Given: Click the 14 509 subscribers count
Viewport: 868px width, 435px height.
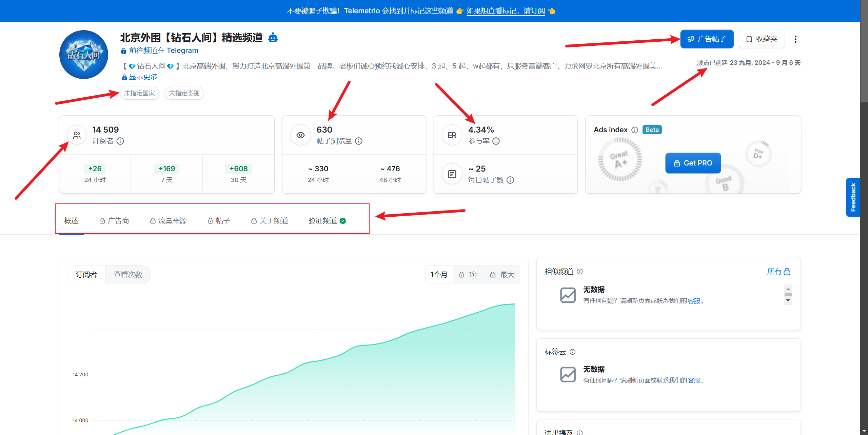Looking at the screenshot, I should (105, 130).
